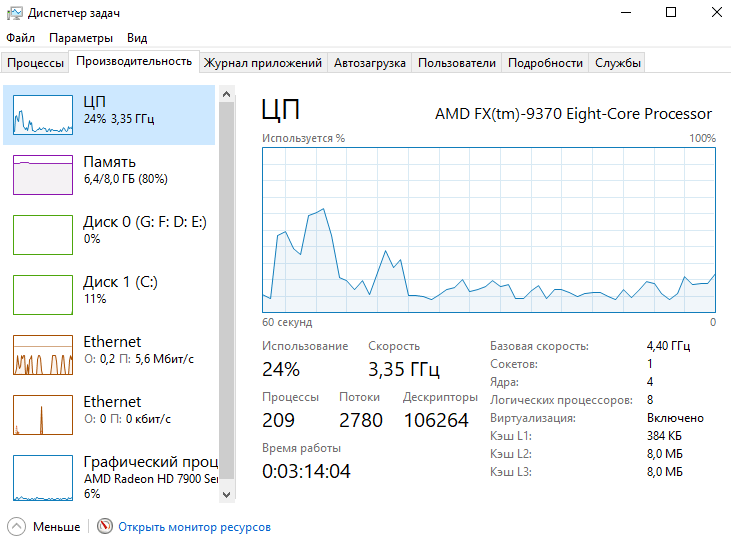Switch to the Процессы tab
Image resolution: width=731 pixels, height=548 pixels.
35,63
